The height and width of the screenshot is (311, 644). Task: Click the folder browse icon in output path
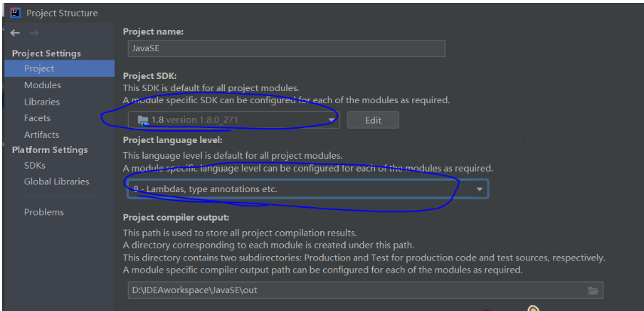593,290
